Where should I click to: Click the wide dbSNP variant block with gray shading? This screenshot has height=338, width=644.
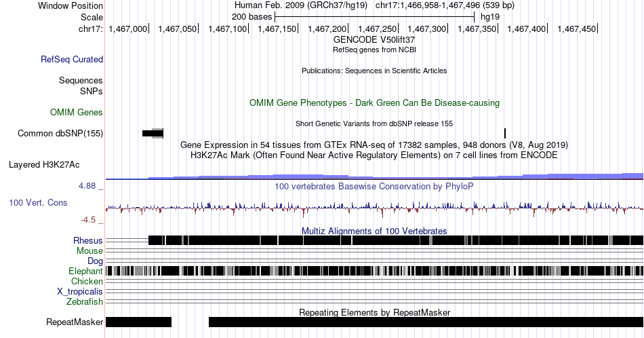coord(153,133)
